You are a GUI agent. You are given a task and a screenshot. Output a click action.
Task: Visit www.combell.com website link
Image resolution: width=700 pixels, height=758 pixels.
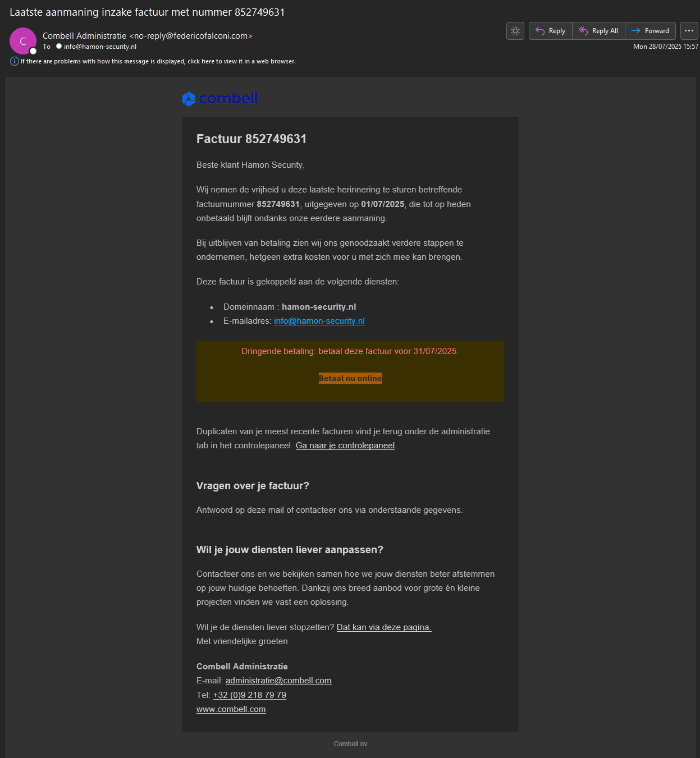(x=231, y=709)
